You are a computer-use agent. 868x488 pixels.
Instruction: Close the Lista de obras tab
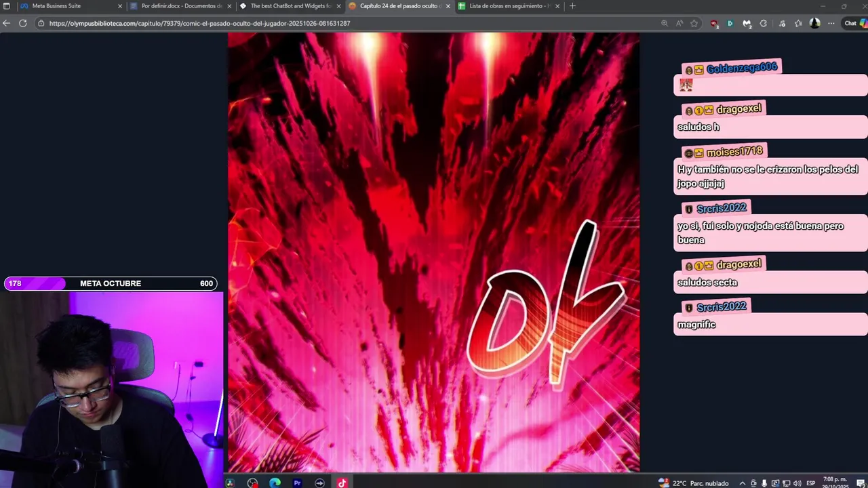557,6
